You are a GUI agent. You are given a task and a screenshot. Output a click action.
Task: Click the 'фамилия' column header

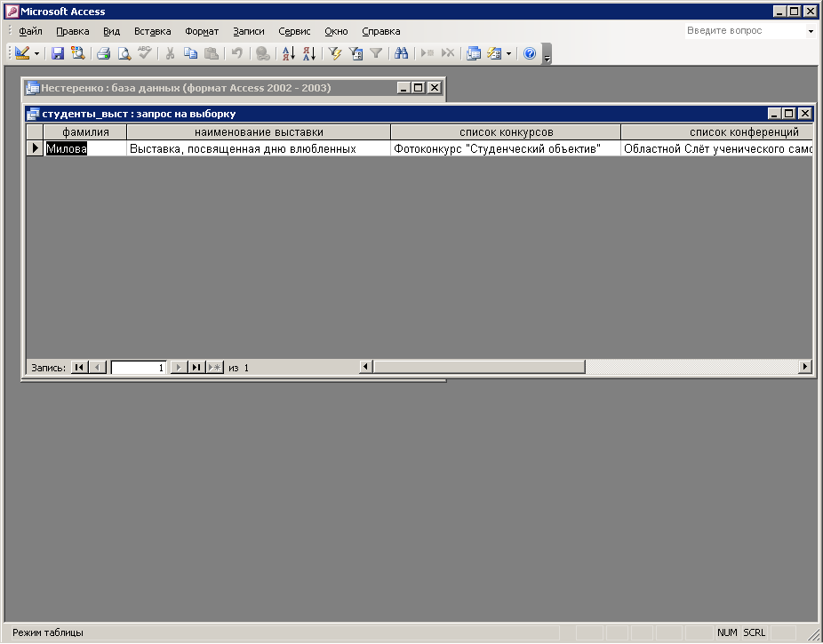[85, 132]
